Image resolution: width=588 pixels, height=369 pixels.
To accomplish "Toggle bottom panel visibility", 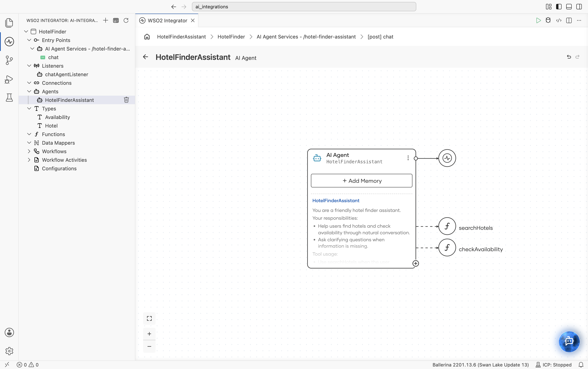I will (569, 7).
